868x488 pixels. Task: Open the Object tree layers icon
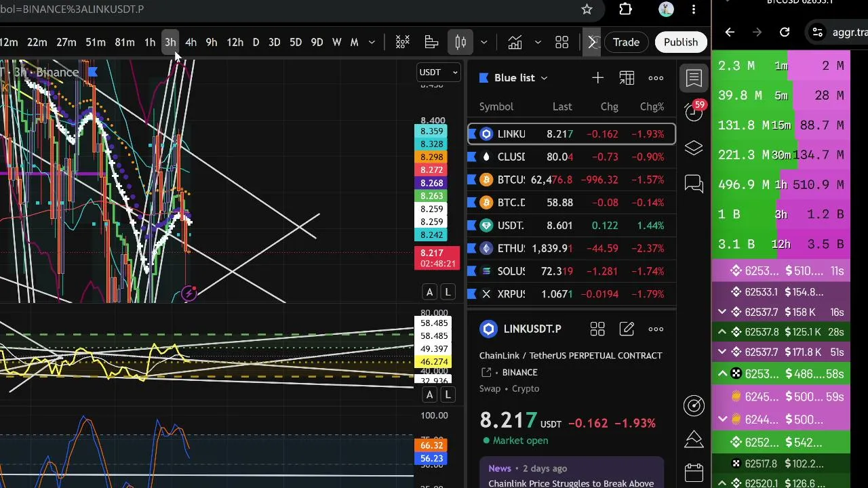[x=694, y=148]
